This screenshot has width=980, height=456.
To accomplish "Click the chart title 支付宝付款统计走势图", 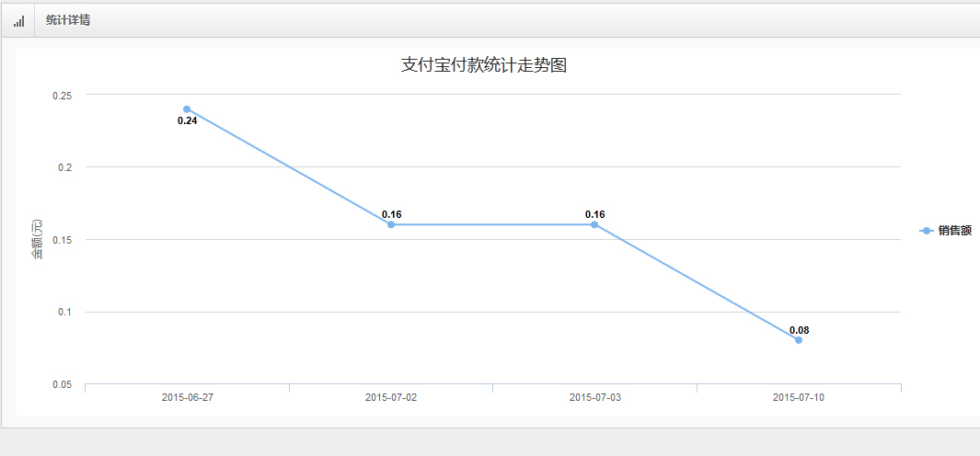I will coord(490,65).
